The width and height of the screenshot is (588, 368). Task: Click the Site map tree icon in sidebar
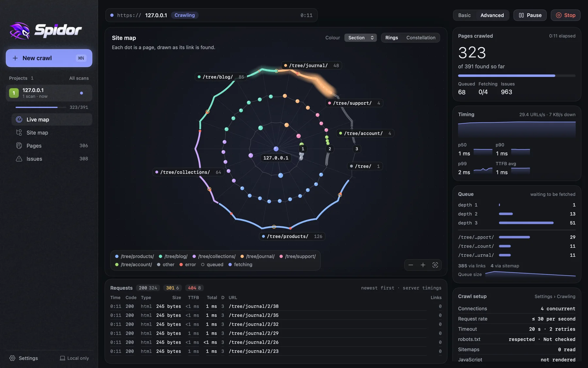[x=19, y=132]
